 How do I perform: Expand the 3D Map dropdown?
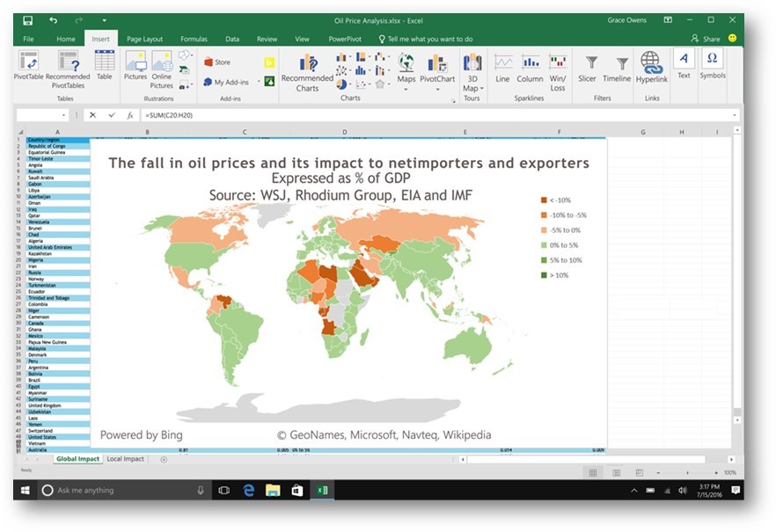tap(472, 88)
